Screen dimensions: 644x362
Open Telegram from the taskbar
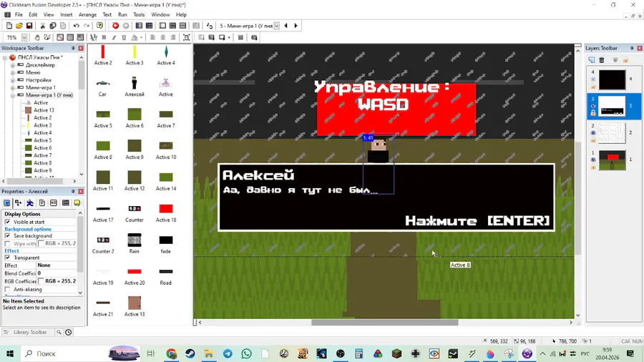point(228,353)
